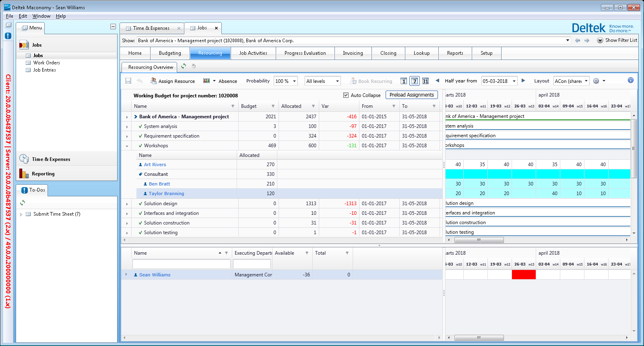Click the blue information icon
The height and width of the screenshot is (346, 644).
coord(631,80)
